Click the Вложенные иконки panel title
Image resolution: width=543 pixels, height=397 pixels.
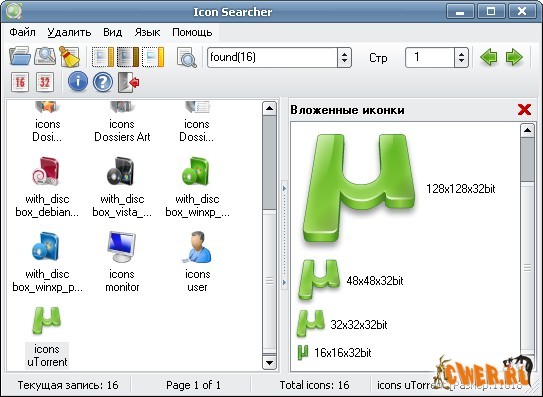tap(347, 110)
